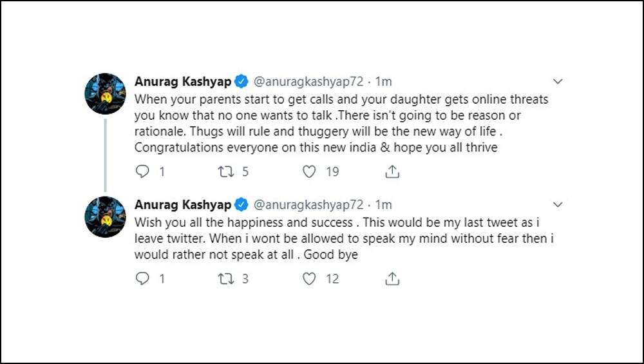
Task: Open the 'Wish you all the happiness' tweet text
Action: (344, 238)
